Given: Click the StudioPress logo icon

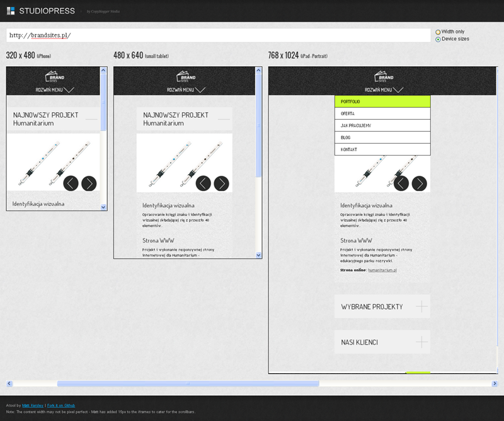Looking at the screenshot, I should (11, 11).
